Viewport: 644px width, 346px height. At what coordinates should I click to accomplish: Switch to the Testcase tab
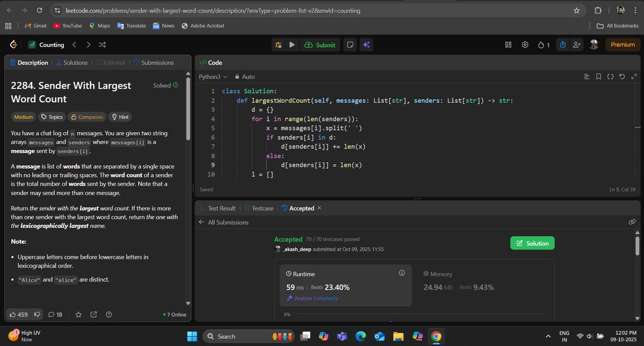coord(258,208)
